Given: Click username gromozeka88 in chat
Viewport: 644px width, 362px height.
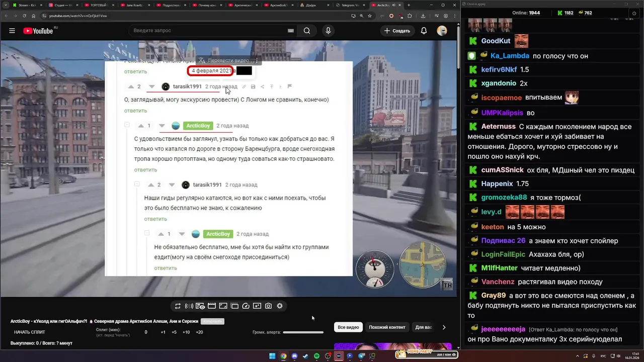Looking at the screenshot, I should click(504, 198).
